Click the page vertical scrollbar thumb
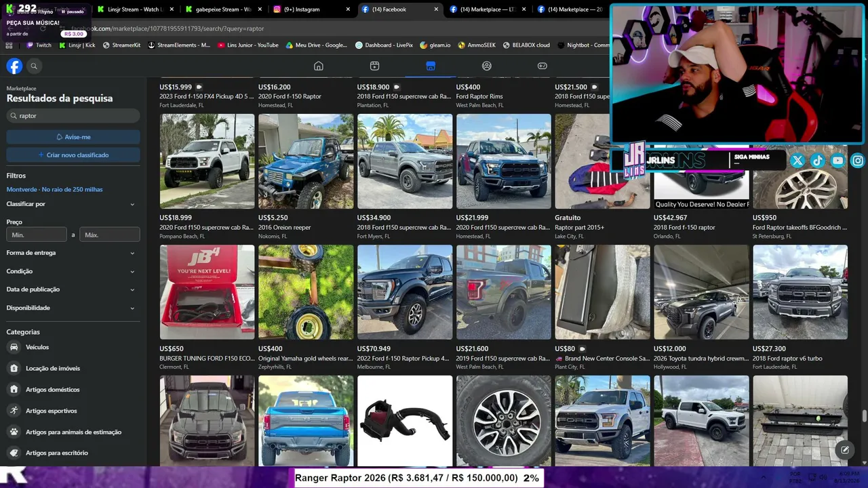 (864, 415)
